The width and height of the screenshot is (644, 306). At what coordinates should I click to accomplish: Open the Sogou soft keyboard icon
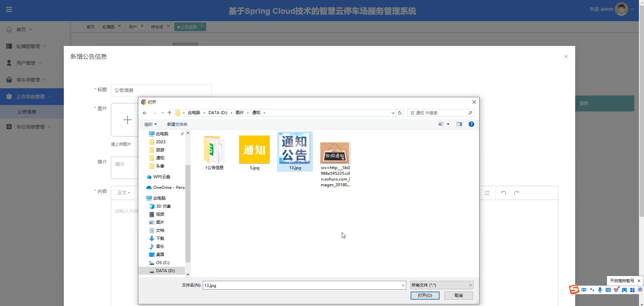point(608,290)
